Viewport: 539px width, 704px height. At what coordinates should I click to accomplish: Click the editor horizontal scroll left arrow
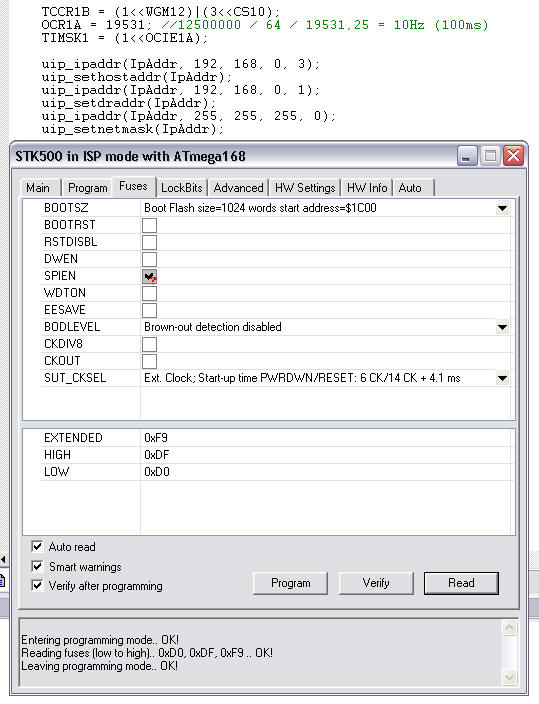click(3, 559)
